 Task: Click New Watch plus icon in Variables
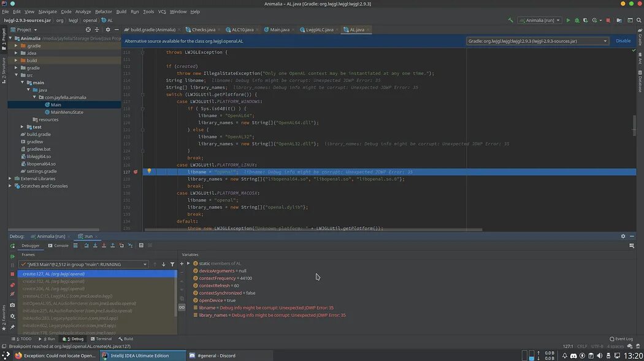click(x=182, y=264)
